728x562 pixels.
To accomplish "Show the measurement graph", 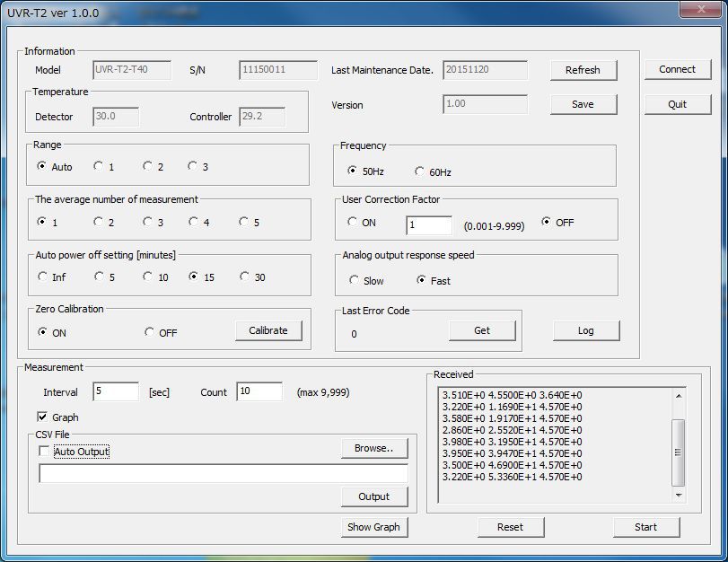I will pos(374,527).
